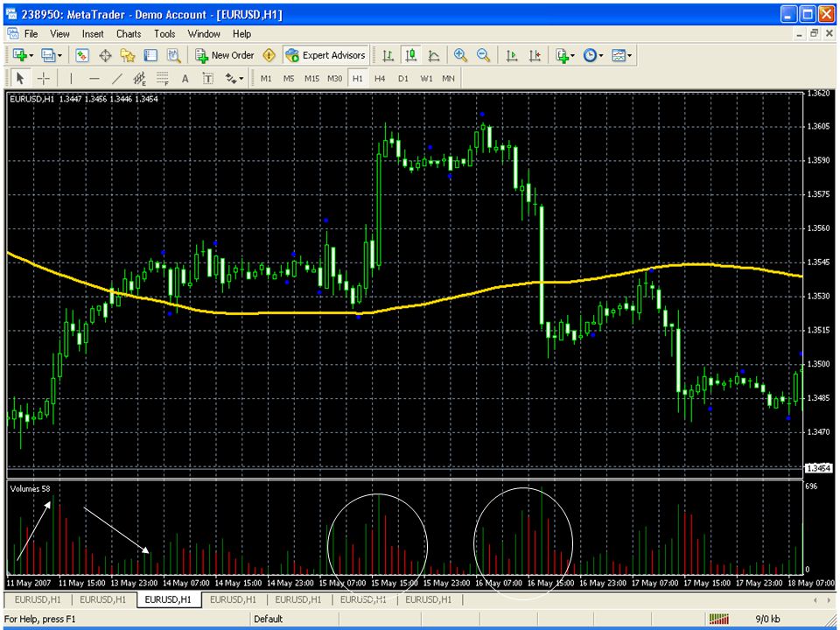Image resolution: width=840 pixels, height=630 pixels.
Task: Zoom in on the chart
Action: [460, 55]
